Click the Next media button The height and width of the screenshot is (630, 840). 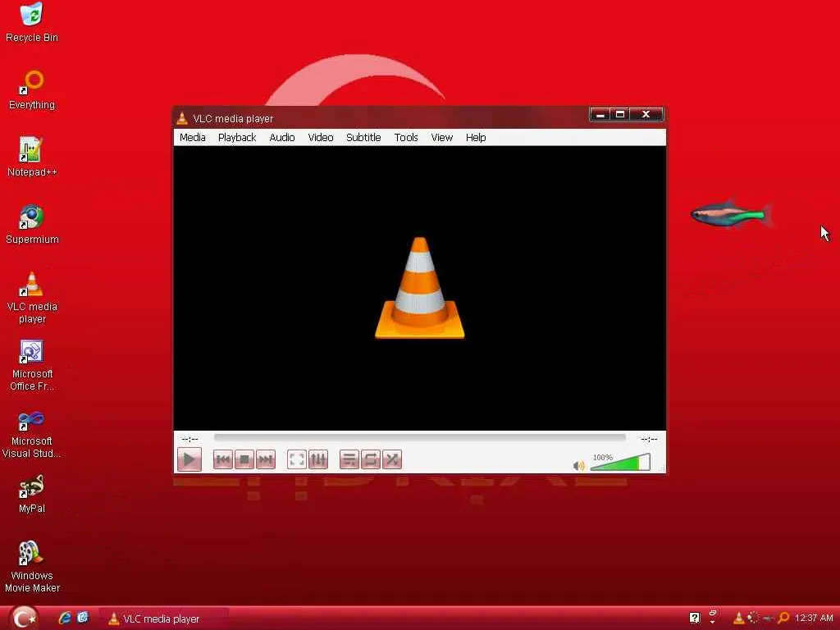(266, 459)
